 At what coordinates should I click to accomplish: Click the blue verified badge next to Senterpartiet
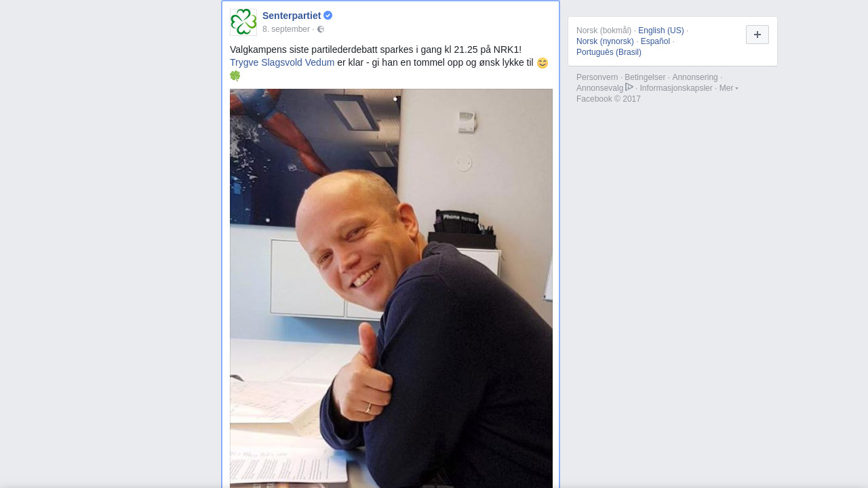pyautogui.click(x=328, y=16)
